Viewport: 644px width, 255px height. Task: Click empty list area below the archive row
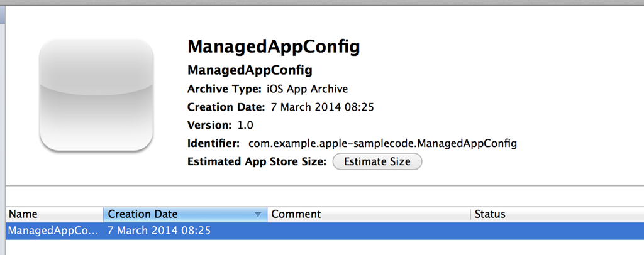pos(314,247)
